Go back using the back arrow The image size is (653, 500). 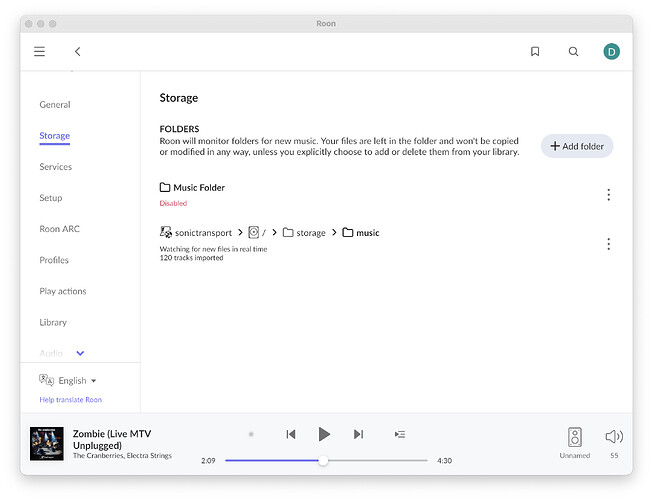coord(78,52)
